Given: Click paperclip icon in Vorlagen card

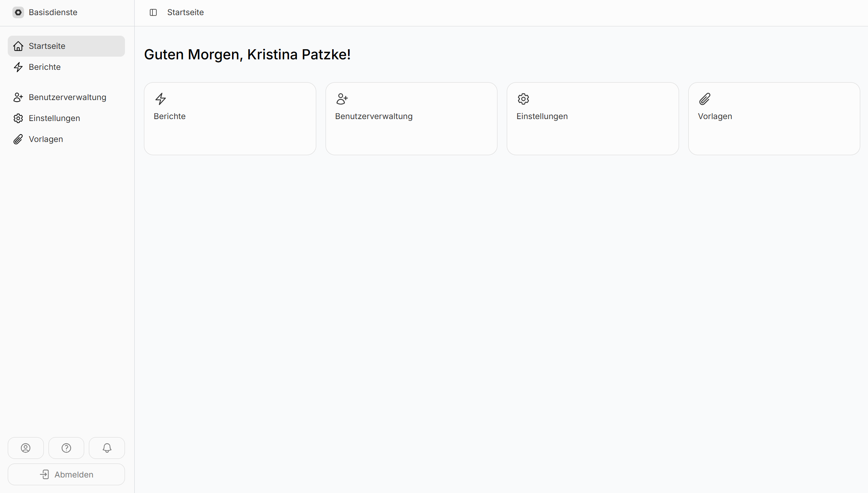Looking at the screenshot, I should click(x=705, y=99).
